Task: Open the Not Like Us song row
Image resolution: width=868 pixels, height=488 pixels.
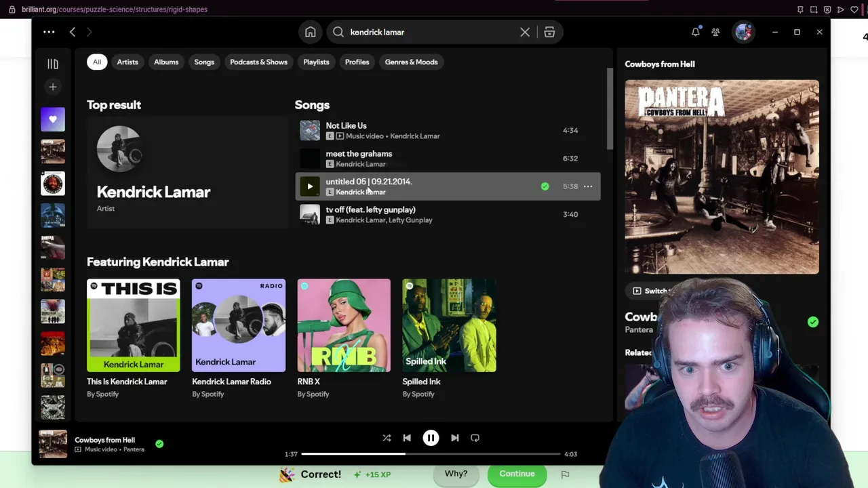Action: pos(448,130)
